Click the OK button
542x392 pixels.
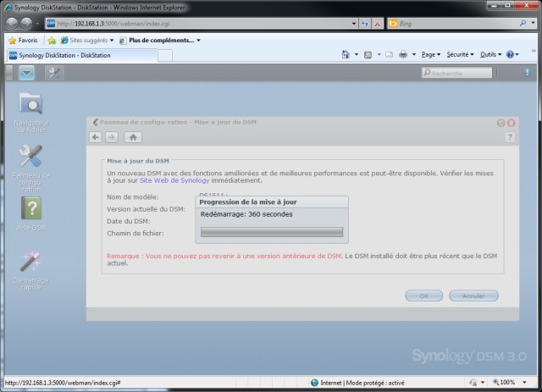tap(423, 295)
